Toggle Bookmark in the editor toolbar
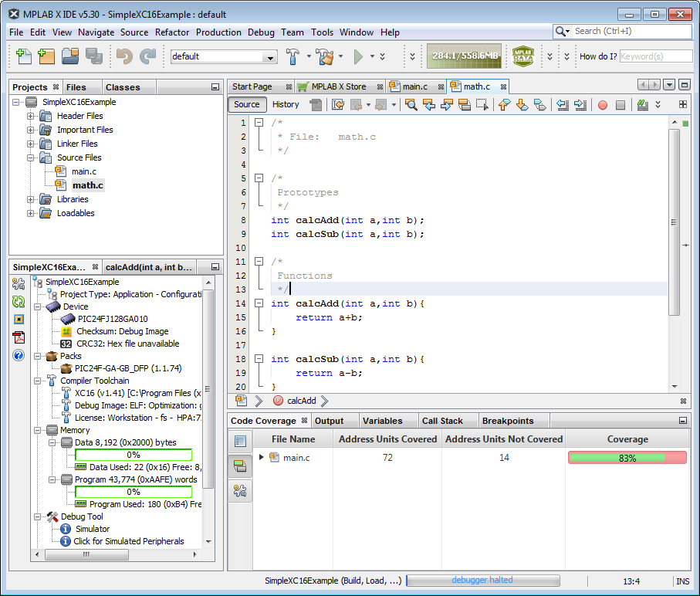700x596 pixels. [539, 104]
